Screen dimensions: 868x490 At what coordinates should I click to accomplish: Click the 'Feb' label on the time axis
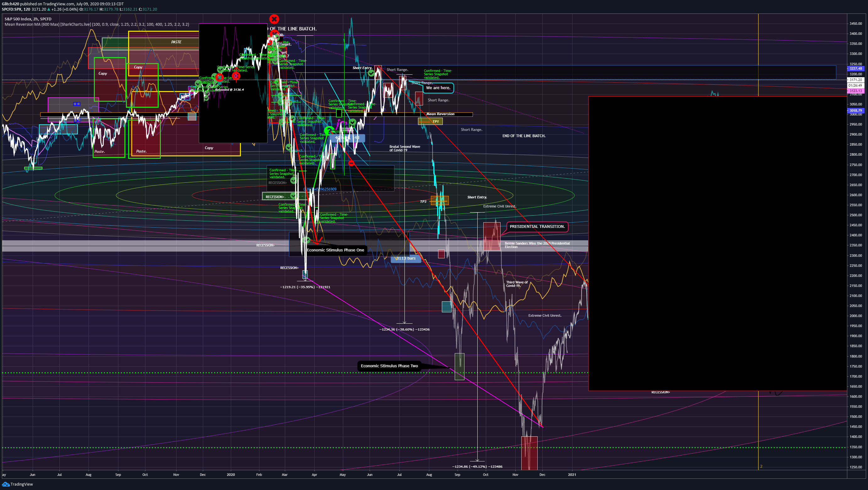[x=259, y=475]
